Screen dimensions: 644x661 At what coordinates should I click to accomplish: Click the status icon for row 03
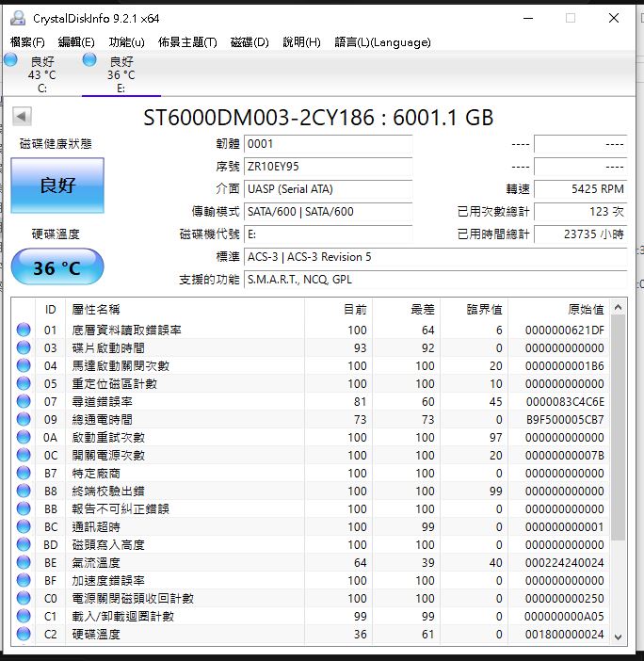[24, 347]
